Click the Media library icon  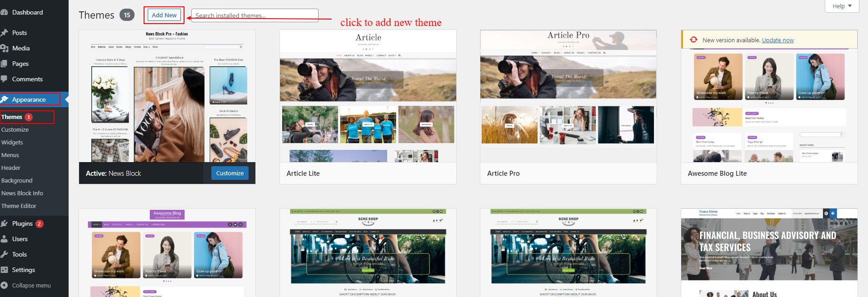(4, 48)
